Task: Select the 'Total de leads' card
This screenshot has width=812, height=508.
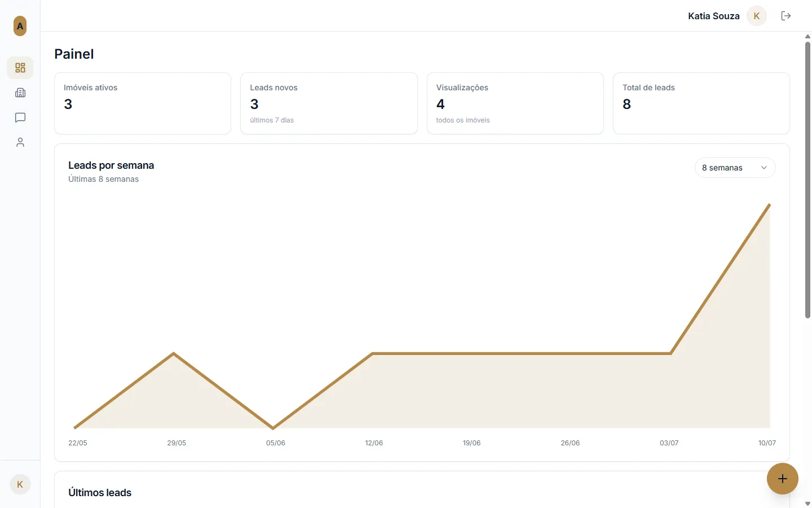Action: coord(701,103)
